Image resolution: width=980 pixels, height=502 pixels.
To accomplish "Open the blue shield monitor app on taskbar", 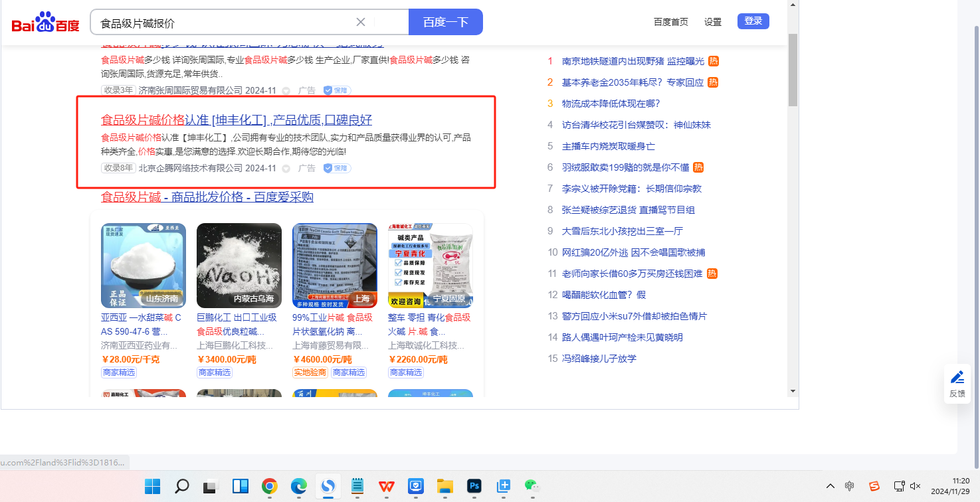I will [415, 486].
